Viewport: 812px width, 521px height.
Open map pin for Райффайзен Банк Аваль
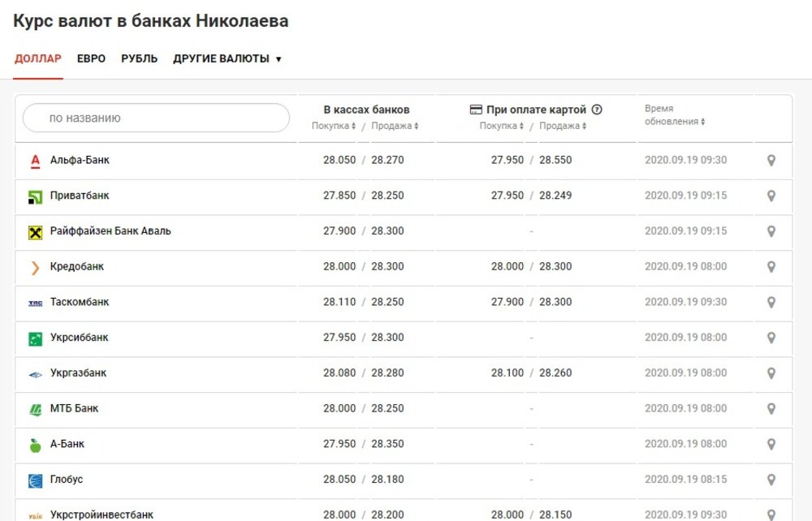(771, 231)
